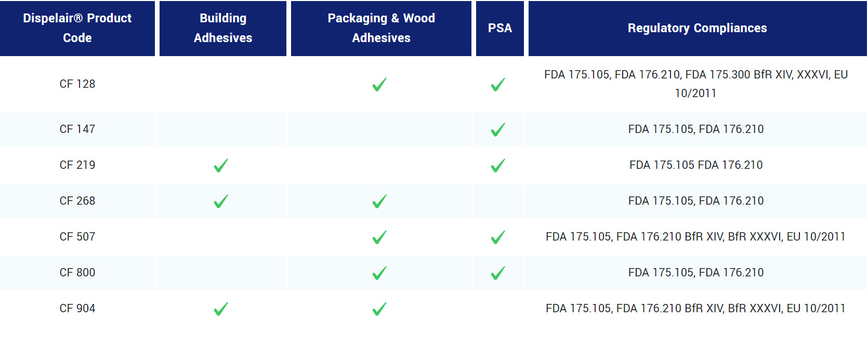Click the PSA checkmark for CF 128
868x346 pixels.
point(498,84)
